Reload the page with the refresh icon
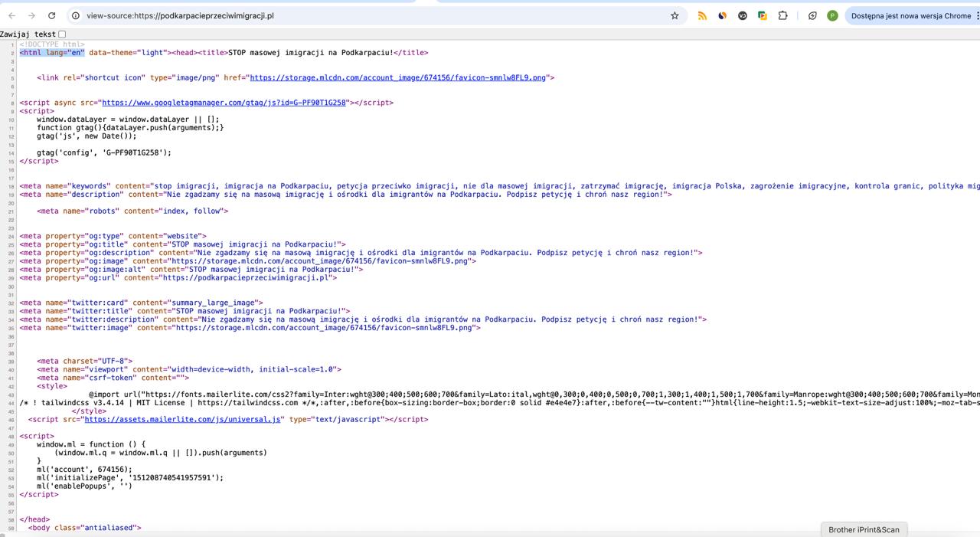Screen dimensions: 980x537 51,15
